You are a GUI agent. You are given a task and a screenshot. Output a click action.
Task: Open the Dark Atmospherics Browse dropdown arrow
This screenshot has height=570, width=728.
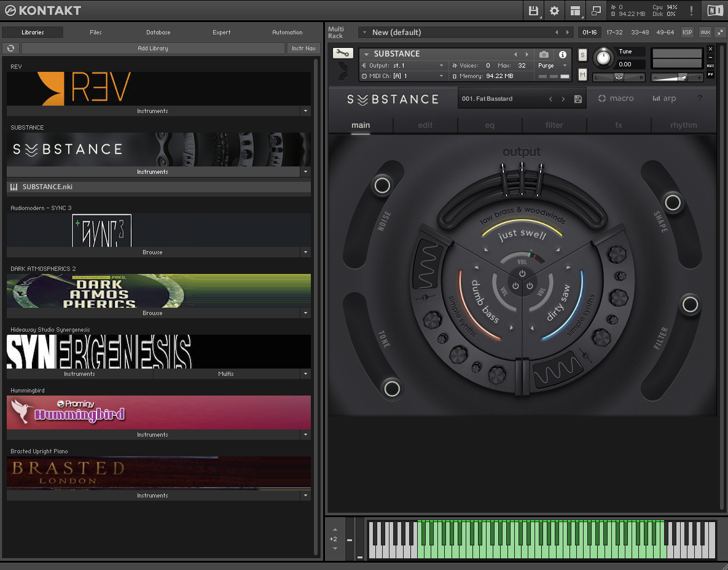pyautogui.click(x=305, y=313)
